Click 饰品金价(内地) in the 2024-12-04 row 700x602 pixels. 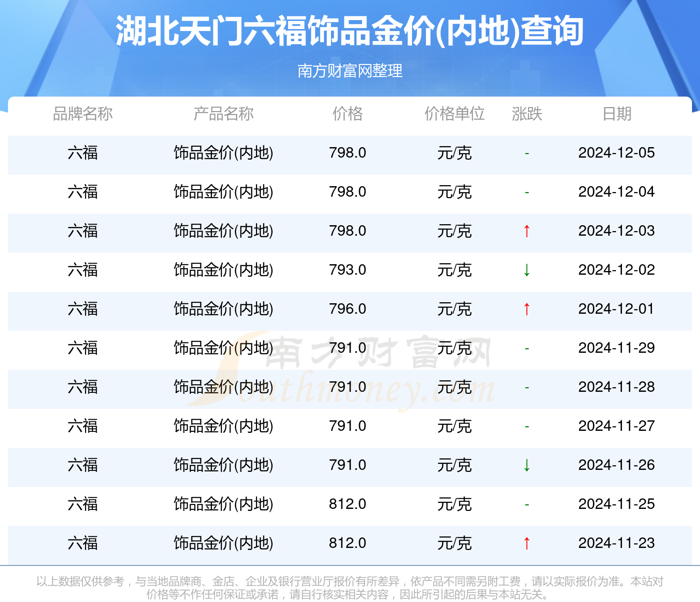click(223, 192)
